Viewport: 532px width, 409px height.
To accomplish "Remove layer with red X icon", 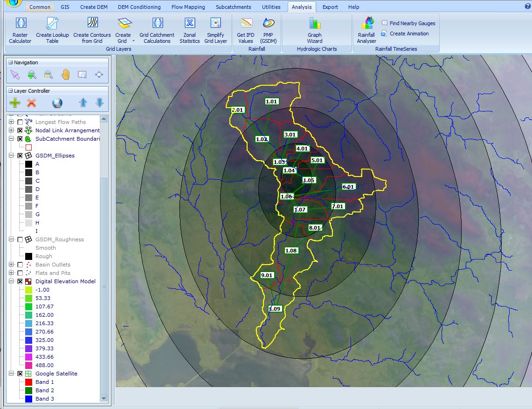I will point(32,103).
